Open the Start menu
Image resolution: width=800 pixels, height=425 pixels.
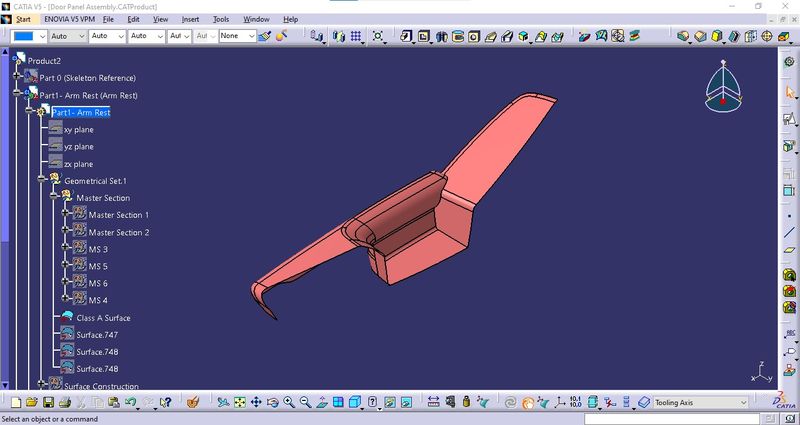click(x=23, y=19)
